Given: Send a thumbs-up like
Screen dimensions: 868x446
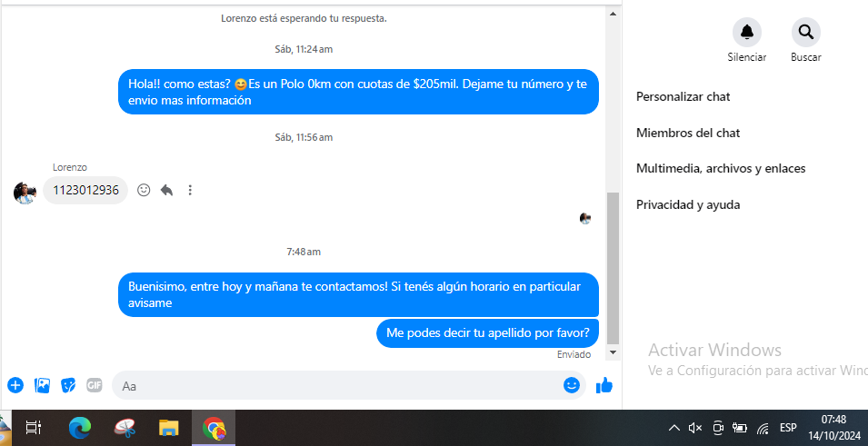Looking at the screenshot, I should [x=604, y=385].
